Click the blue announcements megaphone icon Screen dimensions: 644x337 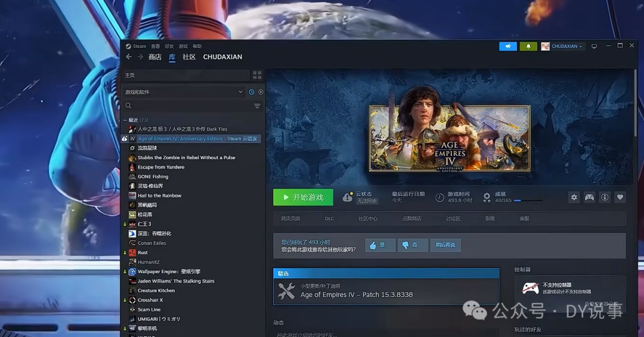[507, 47]
